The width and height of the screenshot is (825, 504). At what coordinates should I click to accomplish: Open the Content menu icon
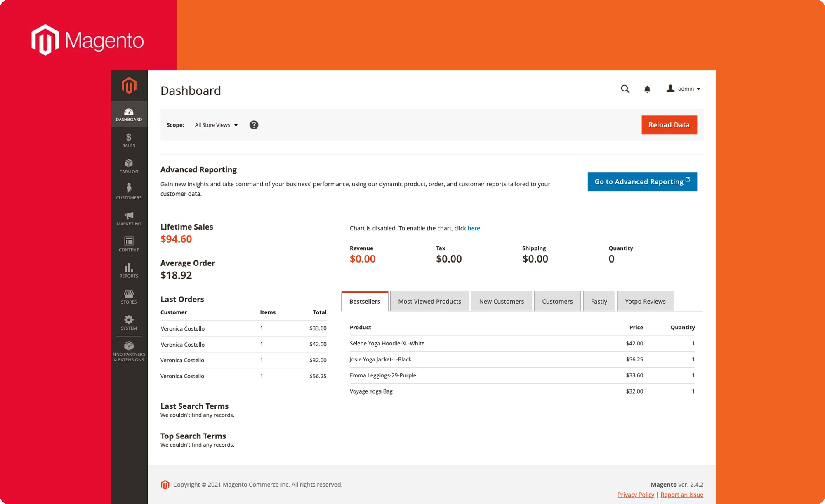[x=129, y=241]
